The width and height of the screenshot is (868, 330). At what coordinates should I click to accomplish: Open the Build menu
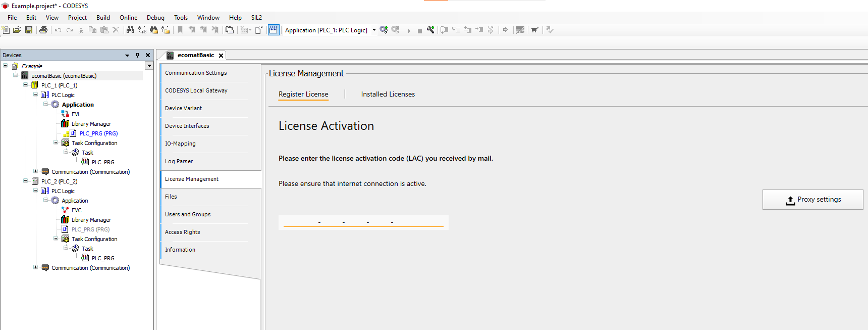point(103,17)
